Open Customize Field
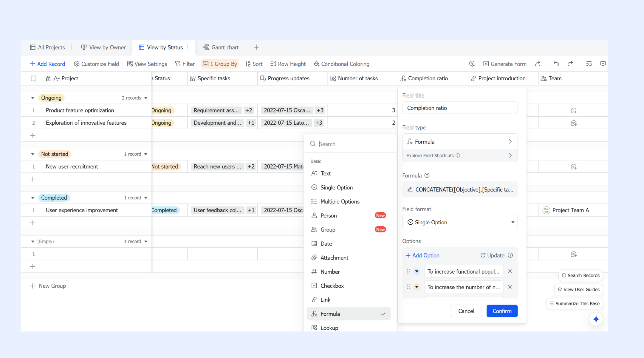Image resolution: width=644 pixels, height=358 pixels. tap(96, 64)
